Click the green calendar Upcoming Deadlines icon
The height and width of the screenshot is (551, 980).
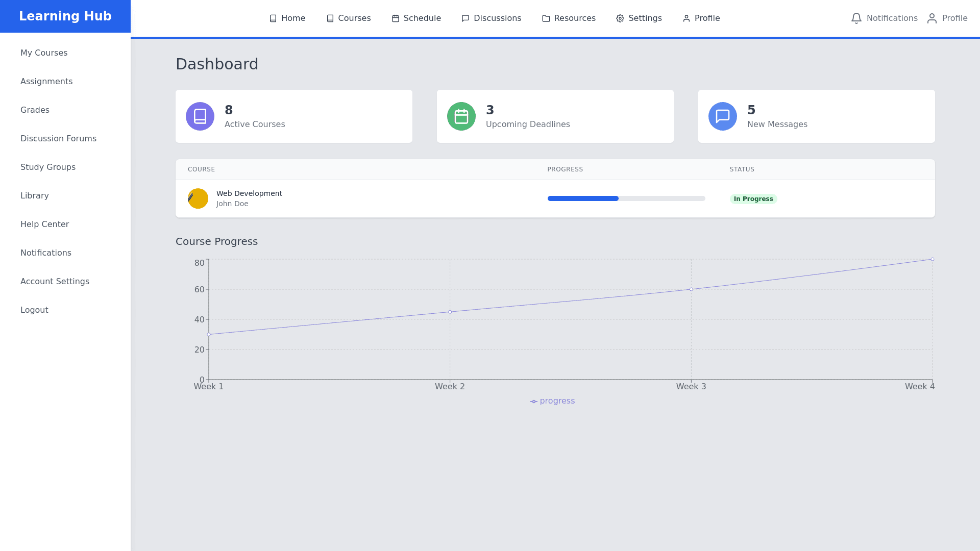click(461, 116)
